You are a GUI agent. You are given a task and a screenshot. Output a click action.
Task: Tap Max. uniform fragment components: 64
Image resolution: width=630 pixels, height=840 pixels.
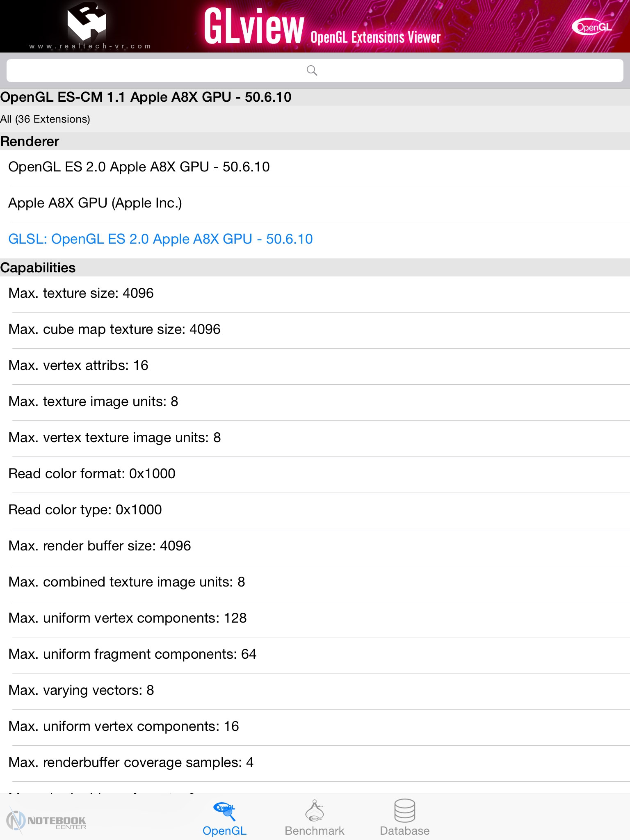click(132, 654)
